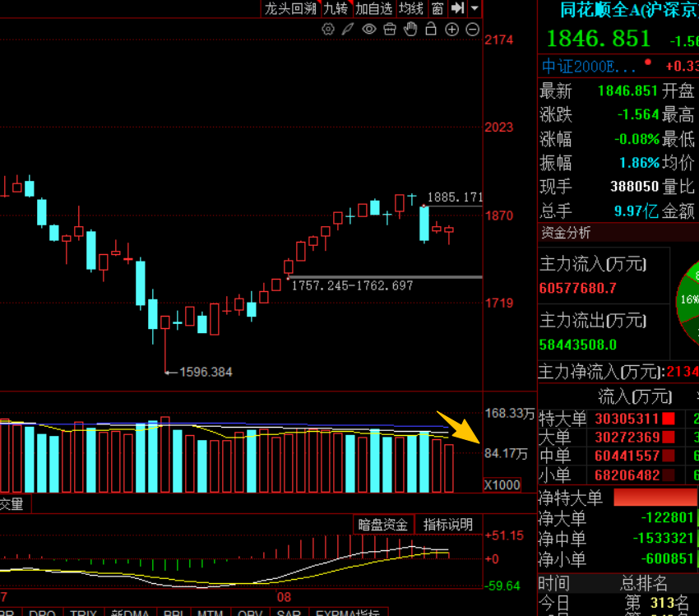Click the red dot beside 中证2000E

[648, 62]
